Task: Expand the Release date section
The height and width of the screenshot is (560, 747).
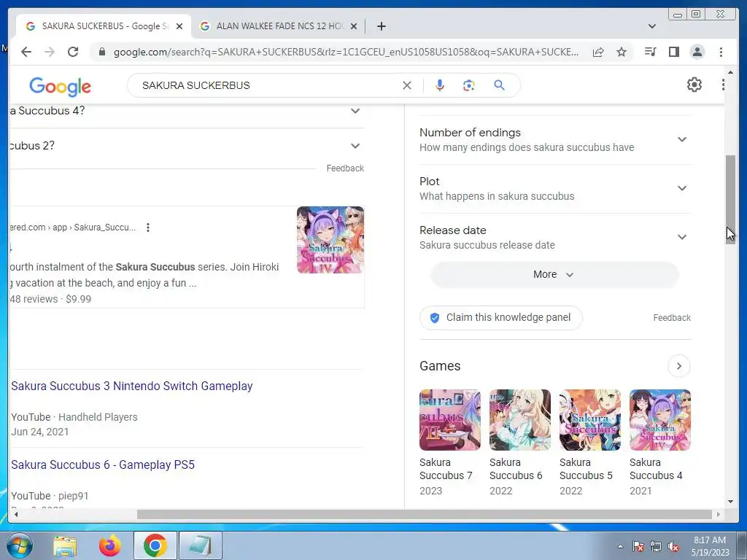Action: (x=555, y=237)
